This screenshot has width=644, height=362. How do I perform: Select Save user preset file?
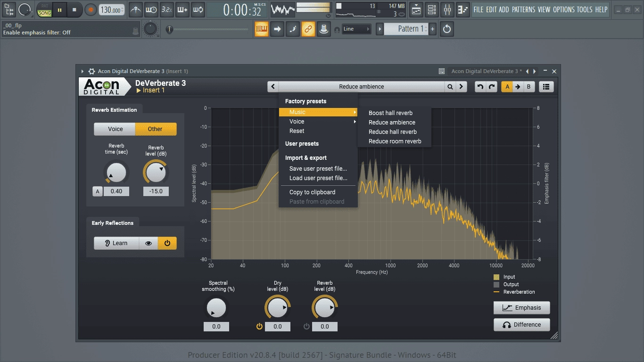(x=318, y=169)
